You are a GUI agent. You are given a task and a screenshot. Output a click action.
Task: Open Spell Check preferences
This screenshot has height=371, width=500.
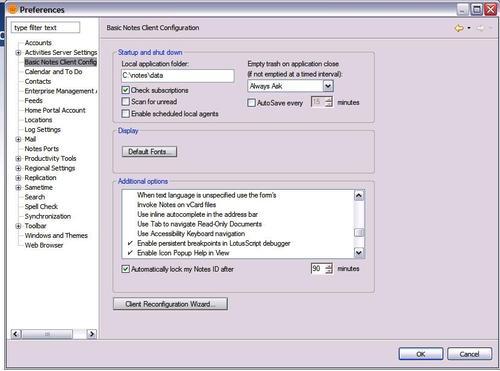(41, 207)
